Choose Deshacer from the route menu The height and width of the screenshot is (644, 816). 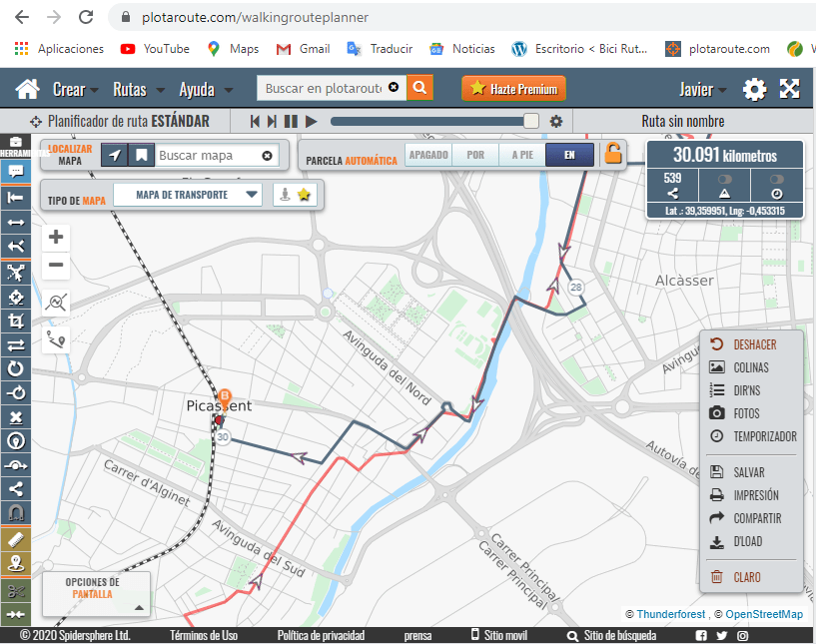click(x=753, y=344)
